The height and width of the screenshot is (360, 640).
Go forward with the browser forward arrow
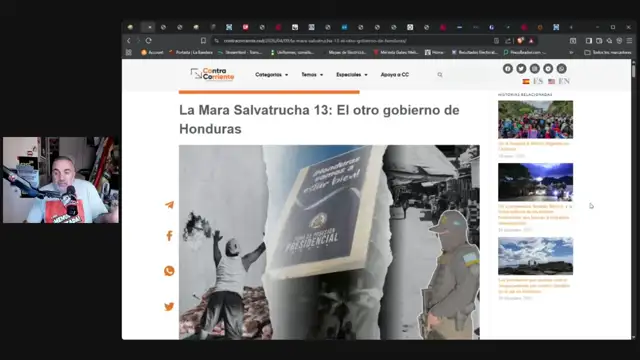pyautogui.click(x=138, y=41)
